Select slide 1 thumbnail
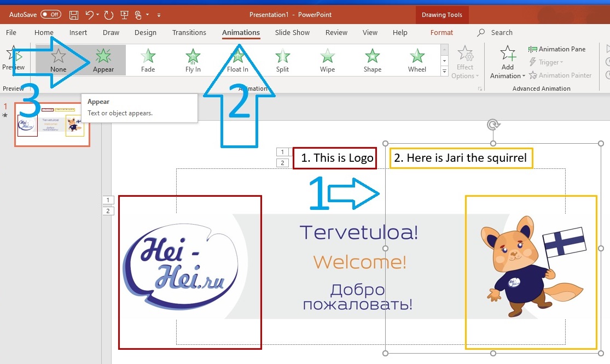Screen dimensions: 610x364 tap(52, 124)
